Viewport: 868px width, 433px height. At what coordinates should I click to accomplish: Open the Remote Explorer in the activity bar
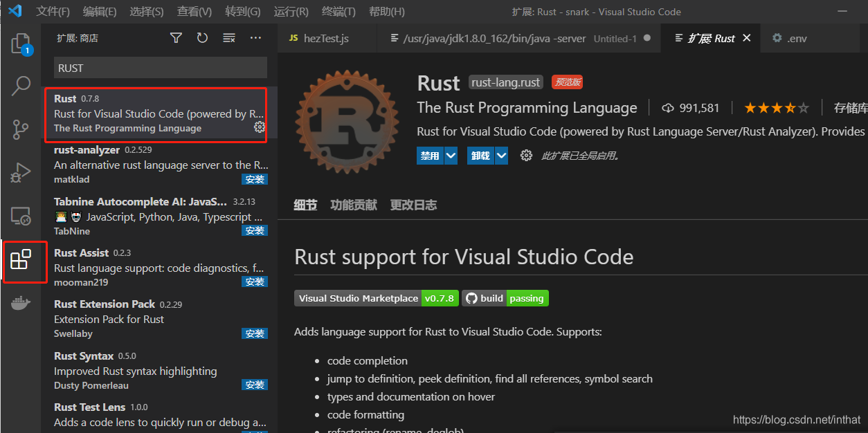pyautogui.click(x=21, y=217)
